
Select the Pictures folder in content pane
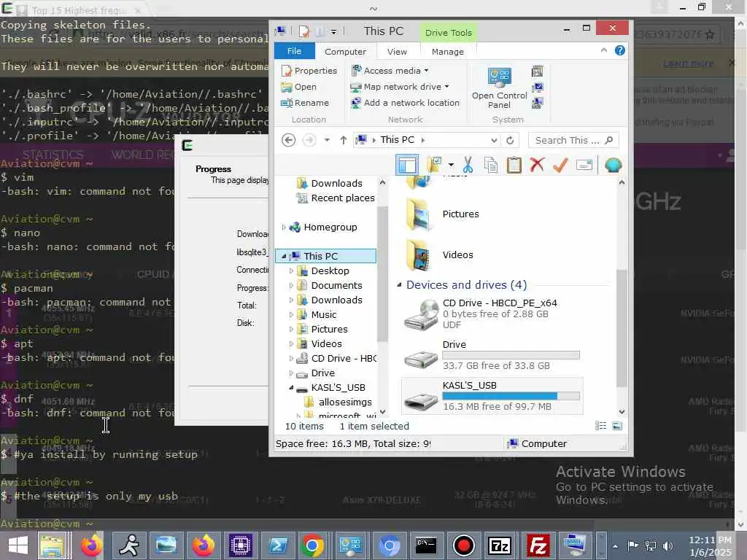click(441, 214)
